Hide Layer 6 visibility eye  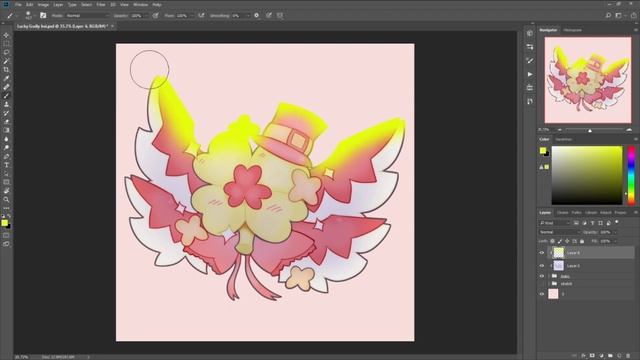coord(542,253)
